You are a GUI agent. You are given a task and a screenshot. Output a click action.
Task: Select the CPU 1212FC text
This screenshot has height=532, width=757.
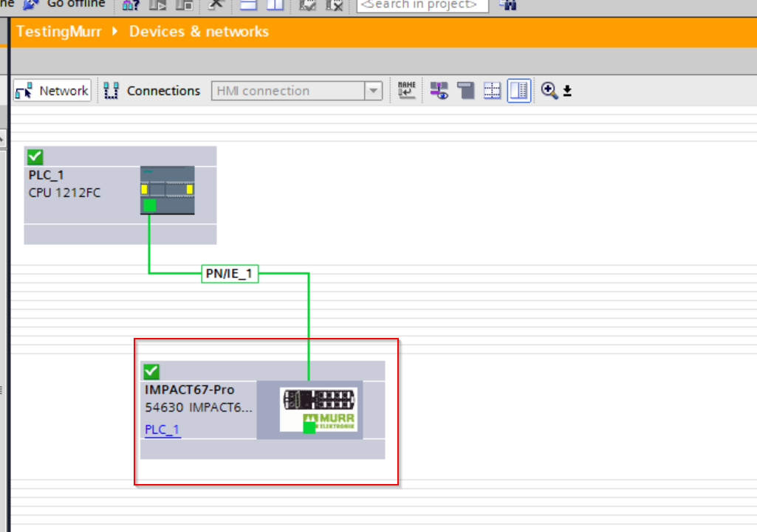(x=65, y=193)
